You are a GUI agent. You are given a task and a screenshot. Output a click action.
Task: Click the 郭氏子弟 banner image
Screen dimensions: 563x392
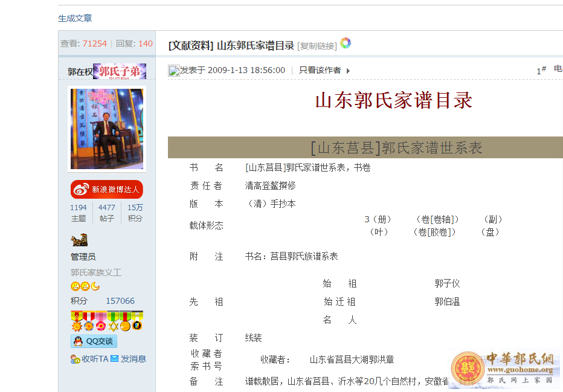point(118,71)
